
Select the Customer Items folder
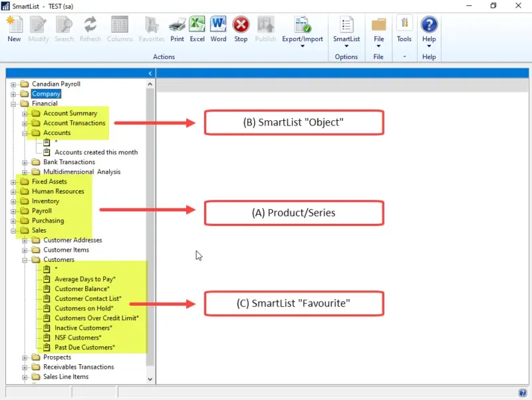click(66, 250)
